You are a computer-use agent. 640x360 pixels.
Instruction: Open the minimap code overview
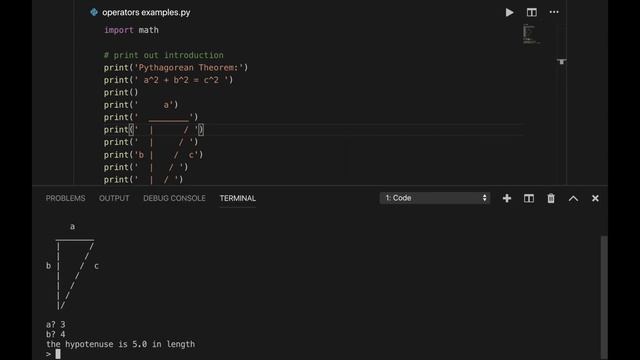click(532, 33)
